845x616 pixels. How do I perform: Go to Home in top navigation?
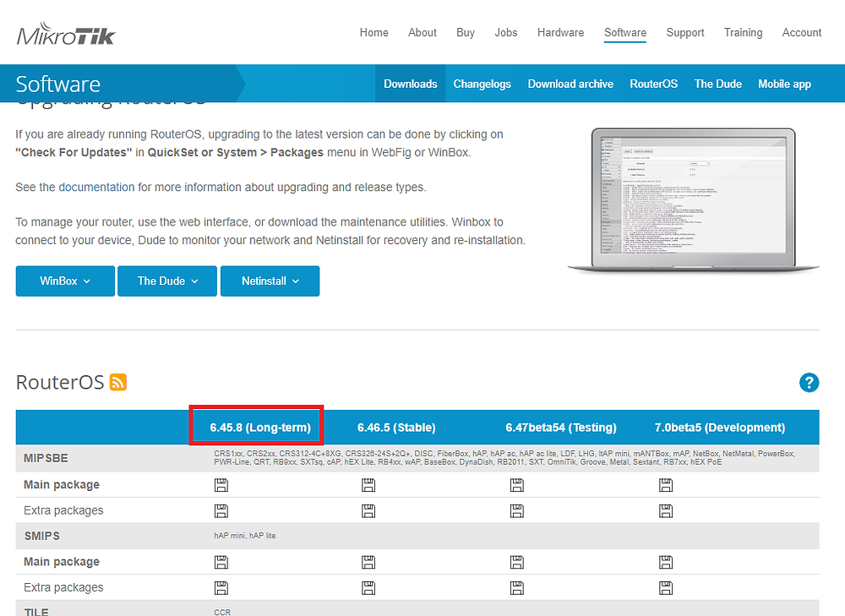[x=374, y=32]
